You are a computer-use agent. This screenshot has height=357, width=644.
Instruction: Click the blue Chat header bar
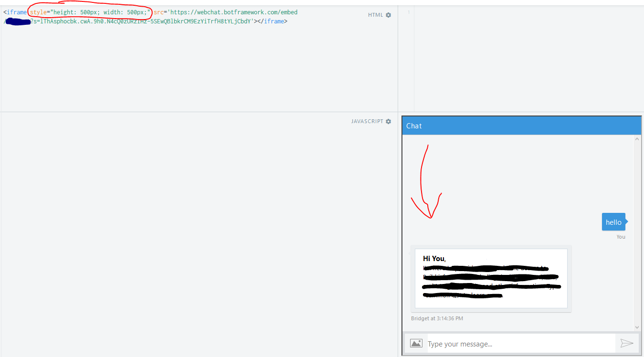tap(520, 126)
